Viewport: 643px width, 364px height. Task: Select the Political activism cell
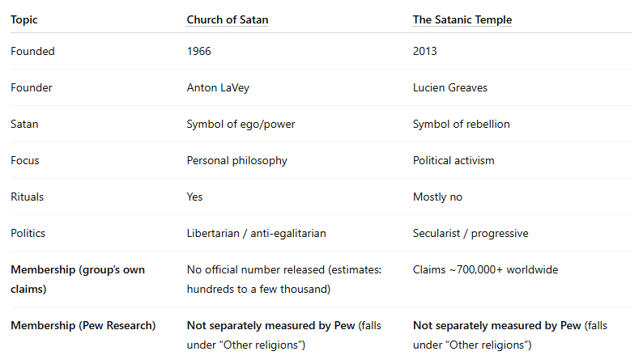pos(454,160)
